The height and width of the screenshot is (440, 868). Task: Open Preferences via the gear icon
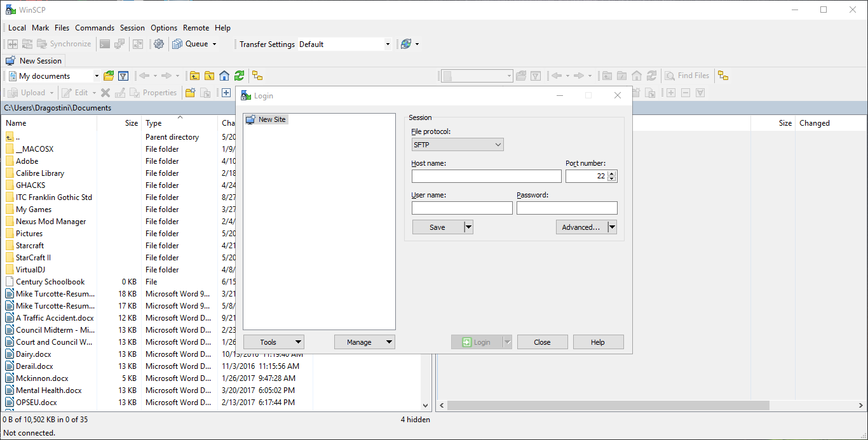[x=159, y=44]
